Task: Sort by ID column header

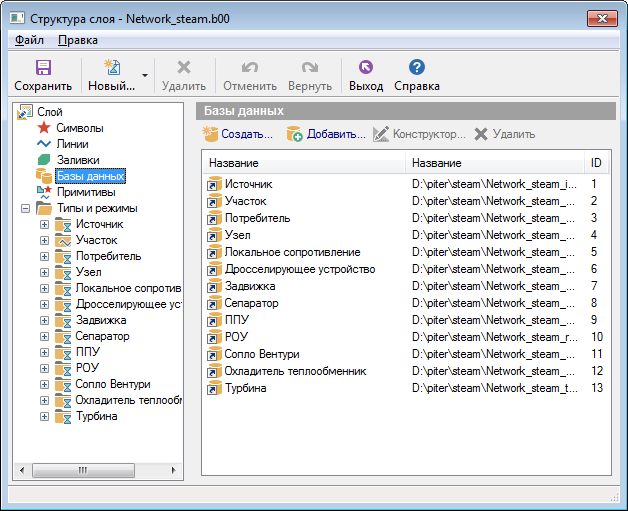Action: [597, 163]
